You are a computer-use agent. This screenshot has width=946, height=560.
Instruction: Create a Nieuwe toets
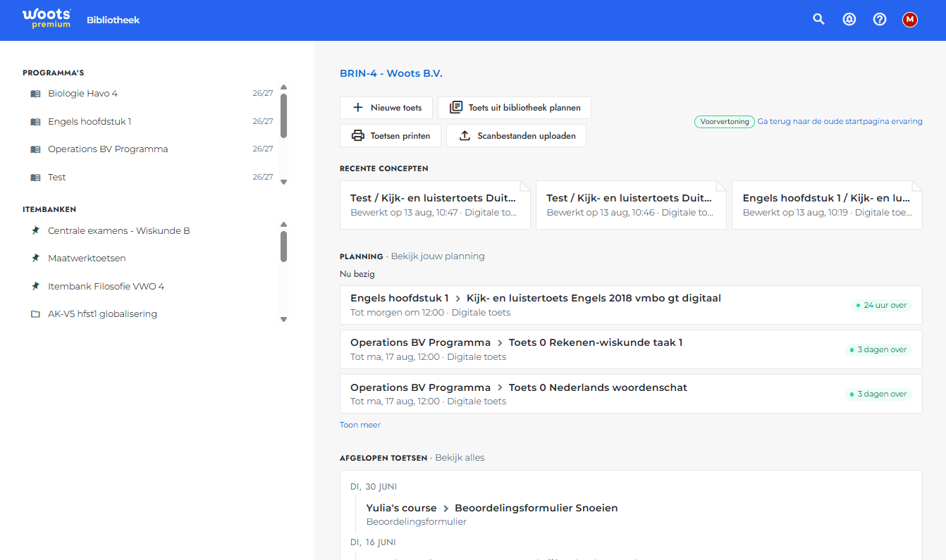coord(386,108)
